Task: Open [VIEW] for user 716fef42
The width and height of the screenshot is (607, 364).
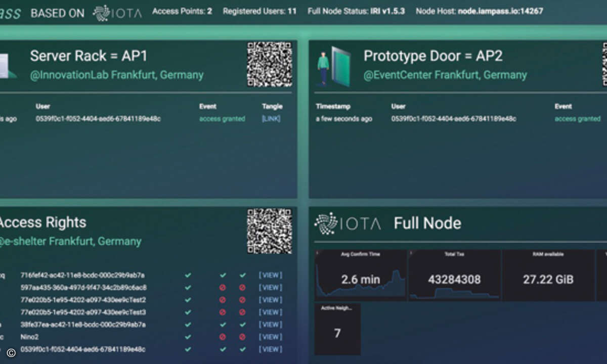Action: coord(271,275)
